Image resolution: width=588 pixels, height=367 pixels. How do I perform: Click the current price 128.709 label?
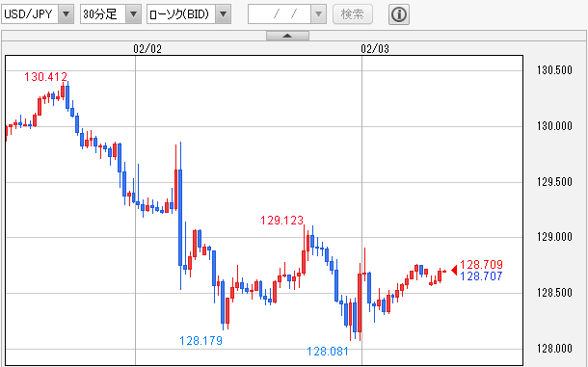point(482,265)
